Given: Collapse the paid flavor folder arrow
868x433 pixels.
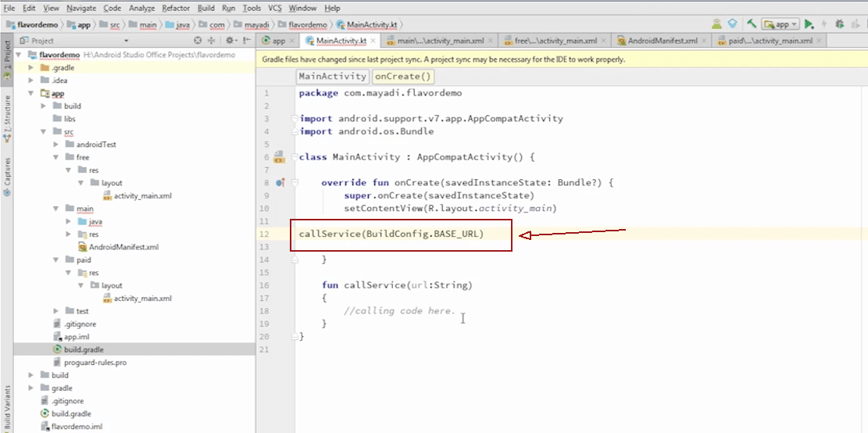Looking at the screenshot, I should pyautogui.click(x=56, y=259).
